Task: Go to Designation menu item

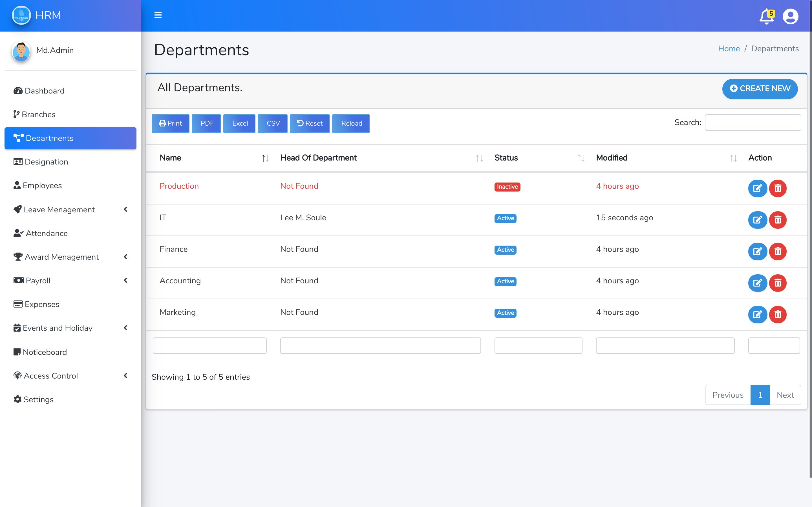Action: [46, 162]
